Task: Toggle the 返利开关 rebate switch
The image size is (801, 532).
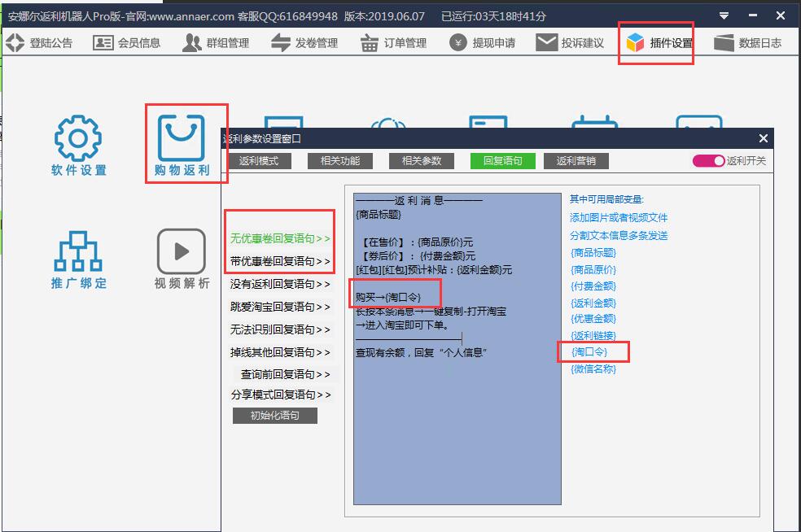Action: tap(708, 161)
